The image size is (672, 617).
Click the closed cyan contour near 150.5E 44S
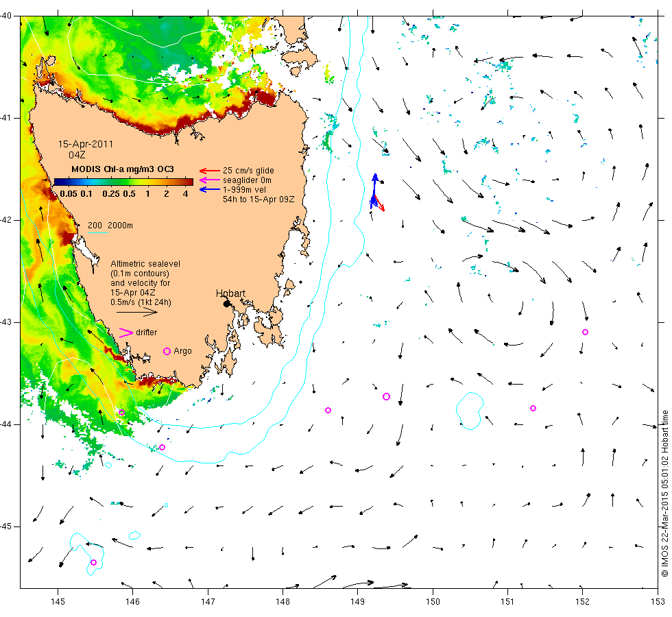tap(470, 411)
